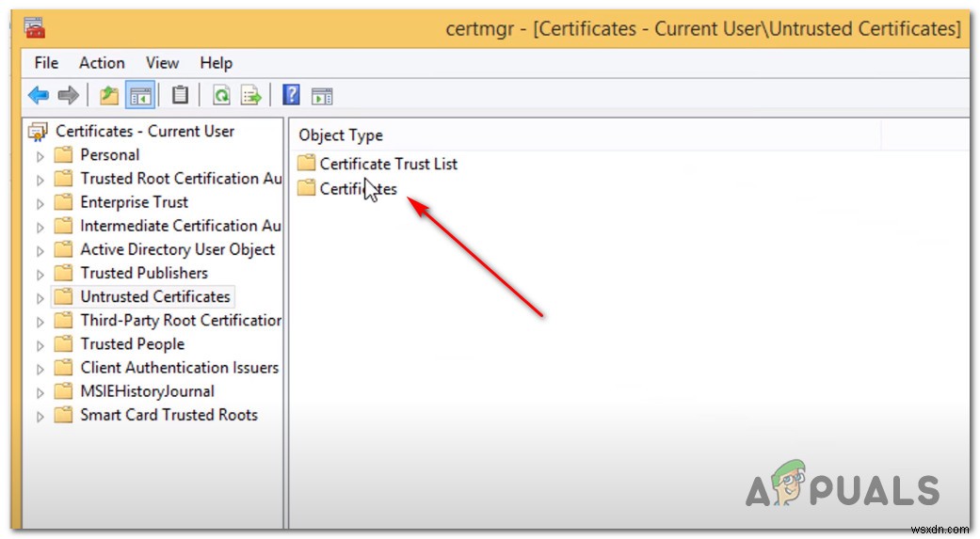Screen dimensions: 980x539
Task: Click the Untrusted Certificates folder icon
Action: (x=63, y=296)
